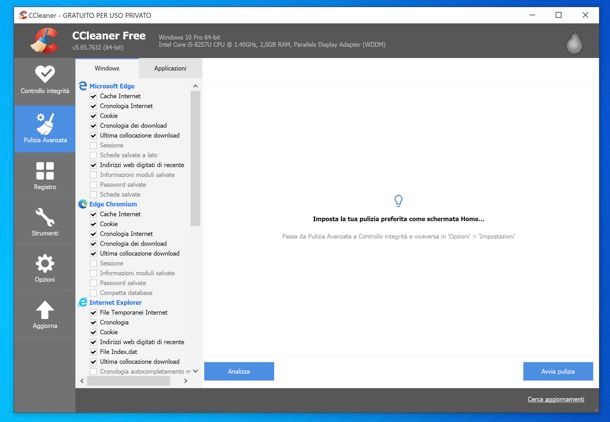
Task: Enable Schede salvate a lato checkbox
Action: pos(93,155)
